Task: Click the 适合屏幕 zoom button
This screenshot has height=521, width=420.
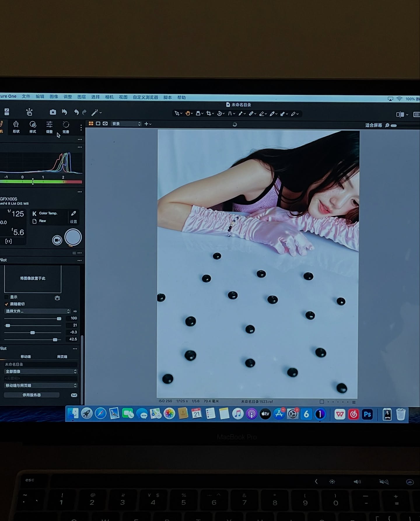Action: point(373,125)
